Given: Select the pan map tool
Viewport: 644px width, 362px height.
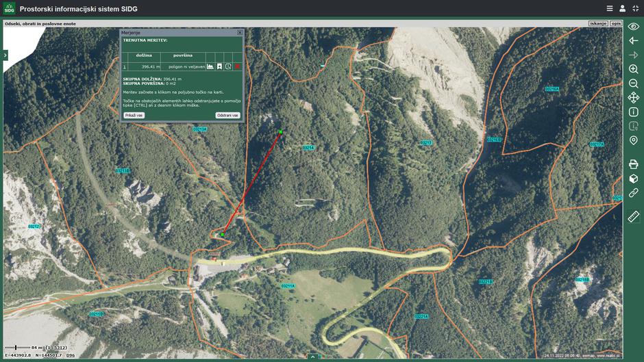Looking at the screenshot, I should [x=633, y=98].
